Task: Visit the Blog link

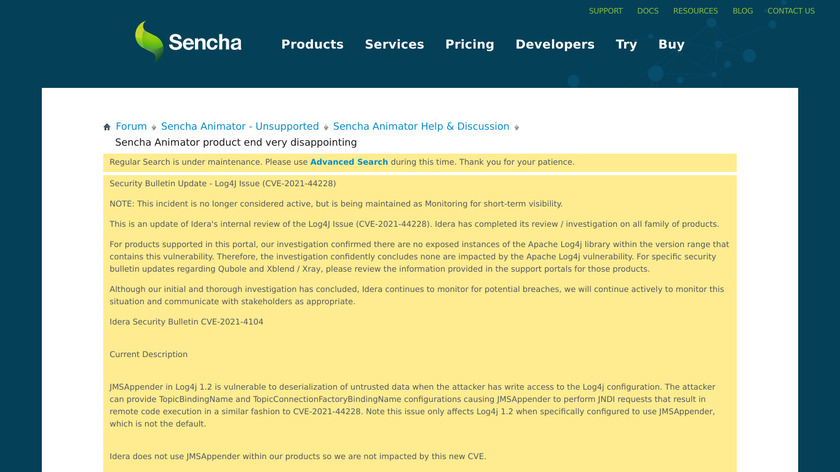Action: pos(742,11)
